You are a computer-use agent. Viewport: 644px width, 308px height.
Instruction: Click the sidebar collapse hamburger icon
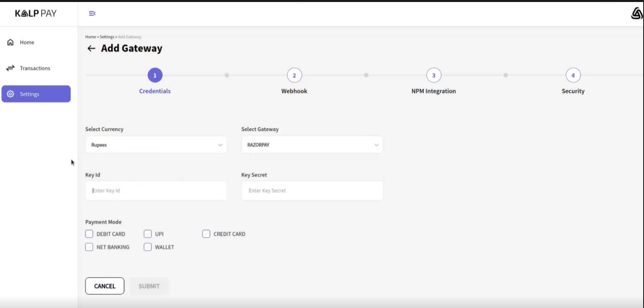coord(92,14)
